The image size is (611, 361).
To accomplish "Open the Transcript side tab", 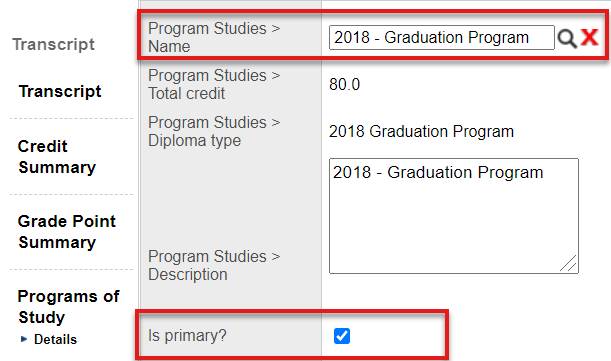I will point(60,91).
